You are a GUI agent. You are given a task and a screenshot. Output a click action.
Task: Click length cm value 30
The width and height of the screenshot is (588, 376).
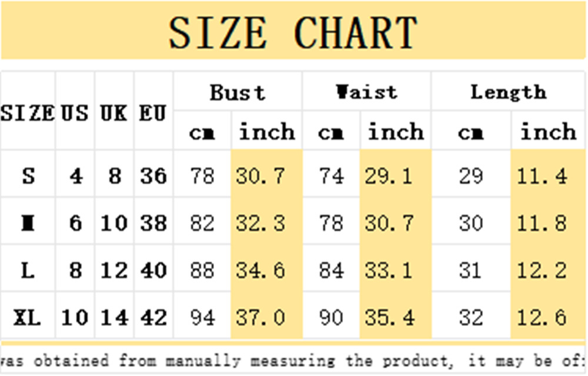tap(471, 223)
